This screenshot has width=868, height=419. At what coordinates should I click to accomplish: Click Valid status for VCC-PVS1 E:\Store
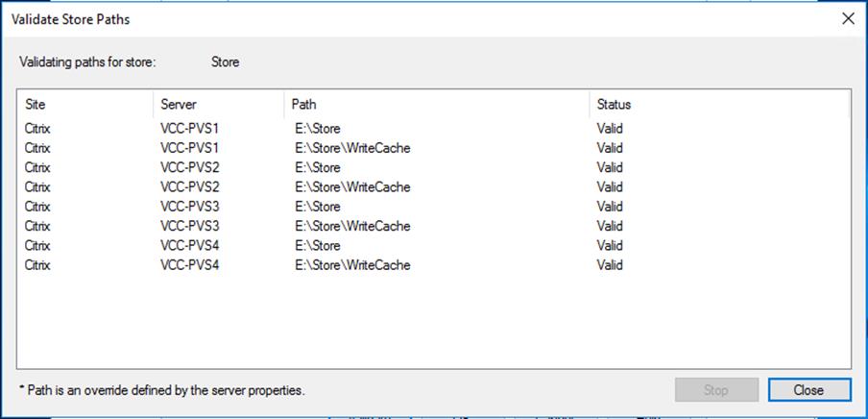610,129
